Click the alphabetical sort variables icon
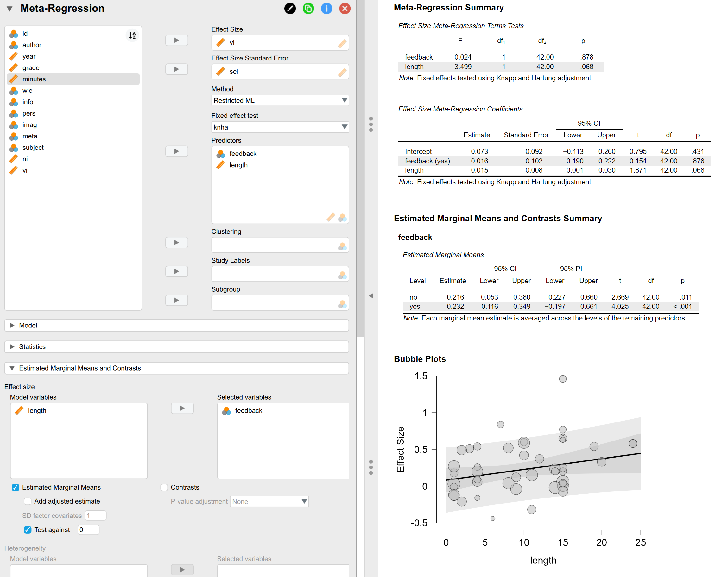Screen dimensions: 728x577 pos(132,35)
